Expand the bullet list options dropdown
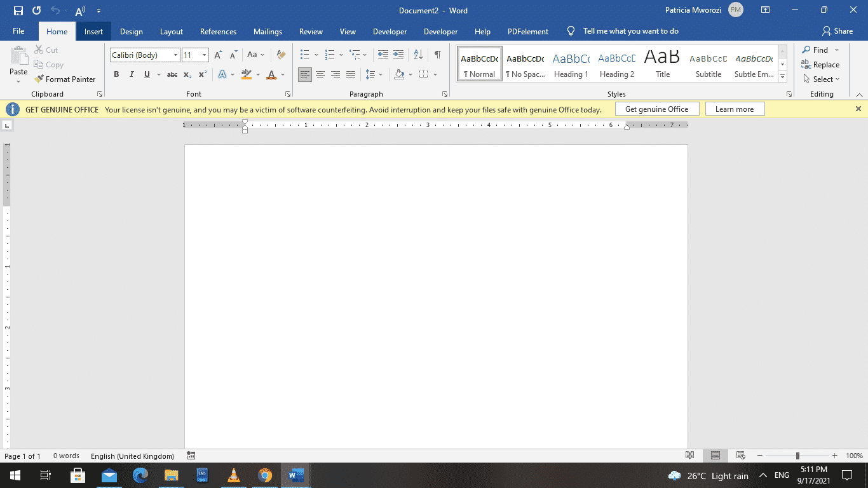Image resolution: width=868 pixels, height=488 pixels. point(316,55)
